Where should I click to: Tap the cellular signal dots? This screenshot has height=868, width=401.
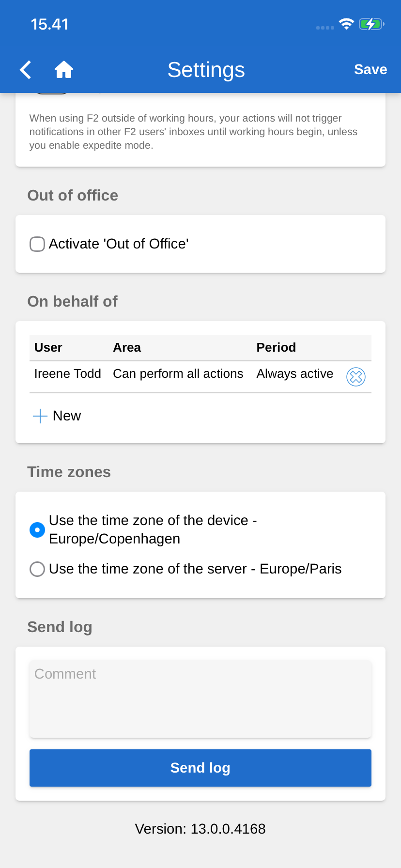point(325,28)
